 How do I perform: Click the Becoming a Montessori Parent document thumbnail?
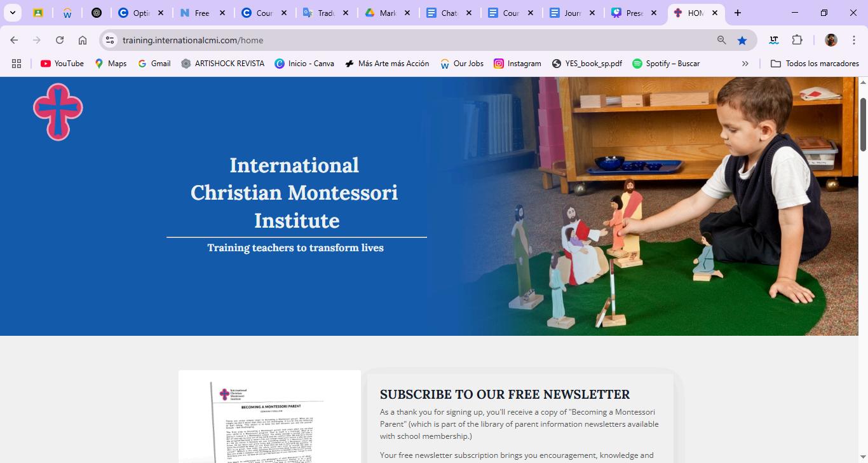pos(269,417)
